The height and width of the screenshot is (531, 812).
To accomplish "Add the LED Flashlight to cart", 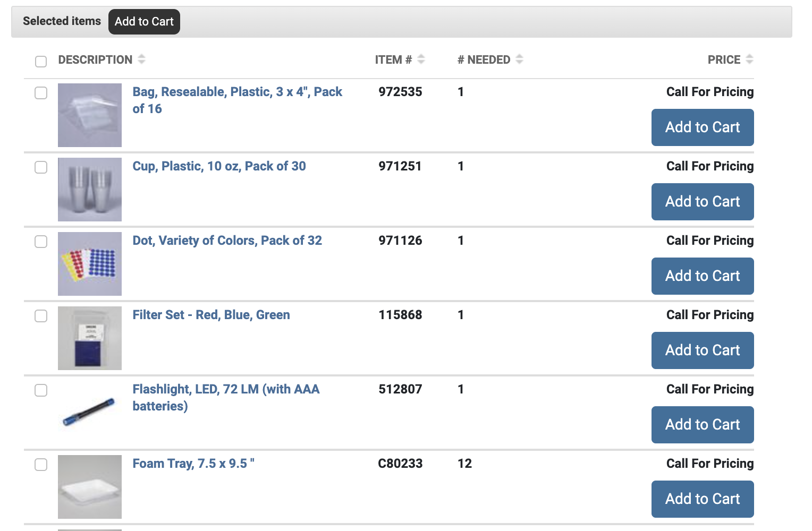I will [x=703, y=425].
